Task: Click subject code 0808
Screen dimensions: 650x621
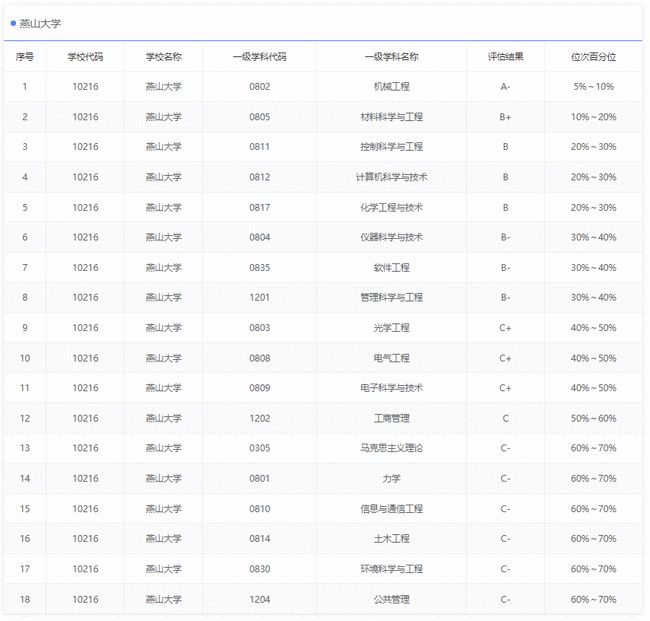Action: pos(260,358)
